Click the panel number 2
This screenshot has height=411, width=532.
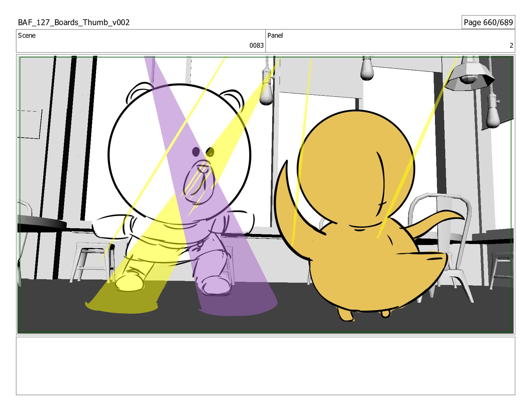click(x=511, y=45)
